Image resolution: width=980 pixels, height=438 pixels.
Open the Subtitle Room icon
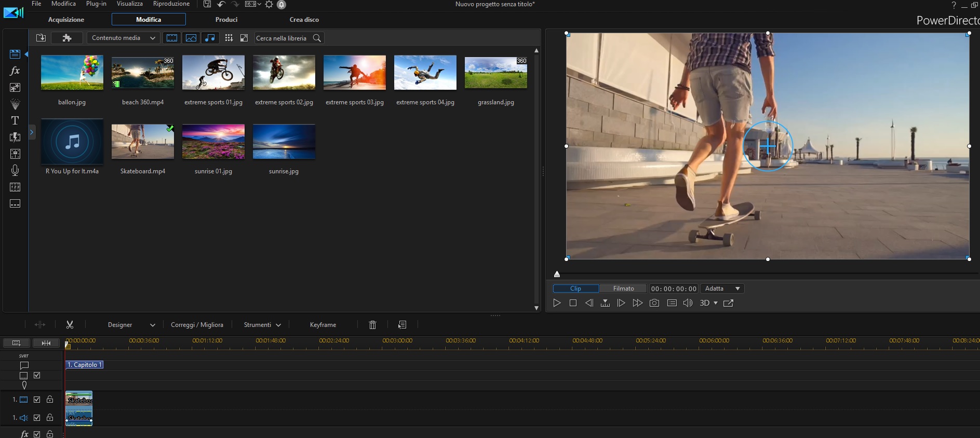pyautogui.click(x=15, y=203)
